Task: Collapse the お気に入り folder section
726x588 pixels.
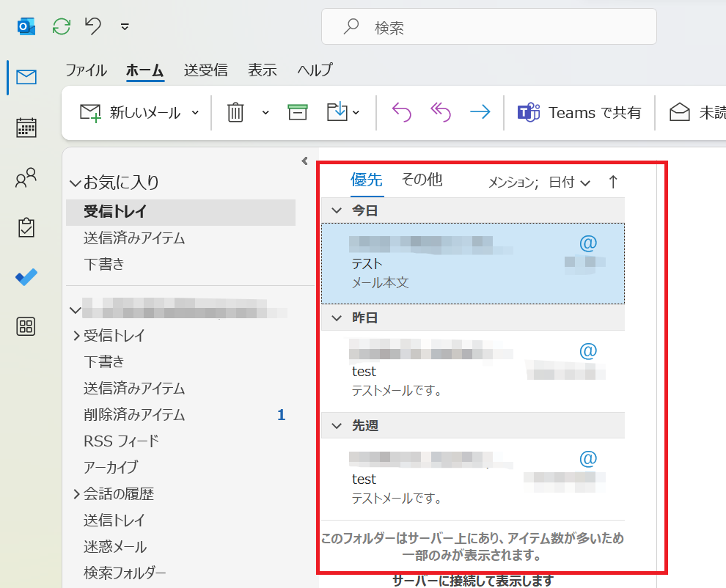Action: tap(75, 183)
